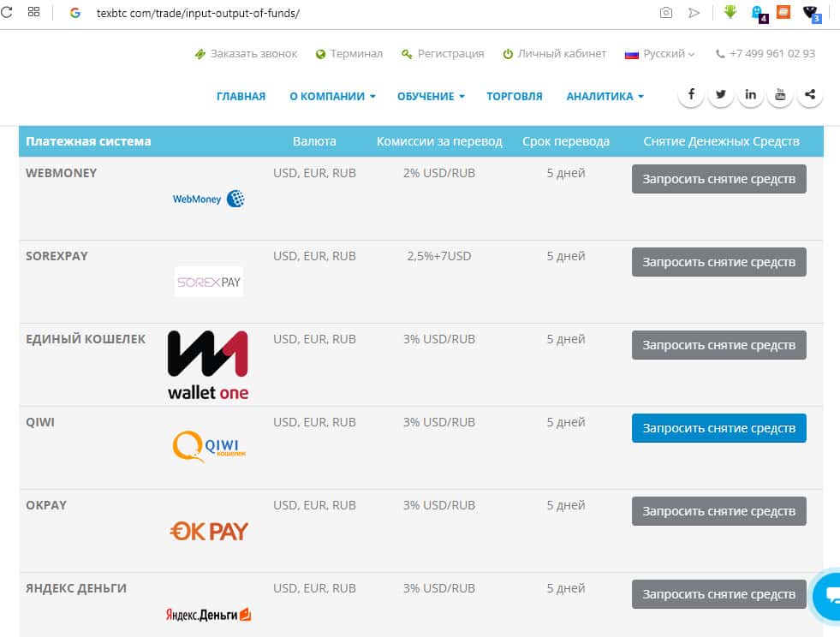Expand the АНАЛИТИКА menu

(605, 97)
